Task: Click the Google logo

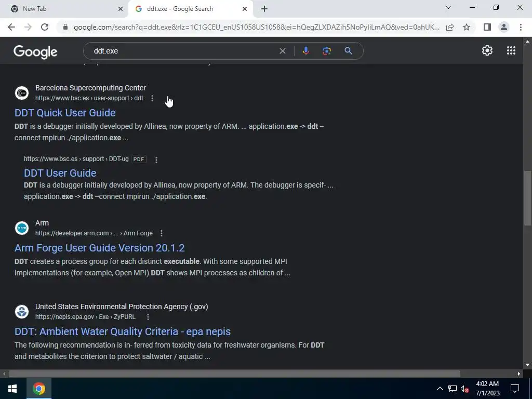Action: pyautogui.click(x=35, y=51)
